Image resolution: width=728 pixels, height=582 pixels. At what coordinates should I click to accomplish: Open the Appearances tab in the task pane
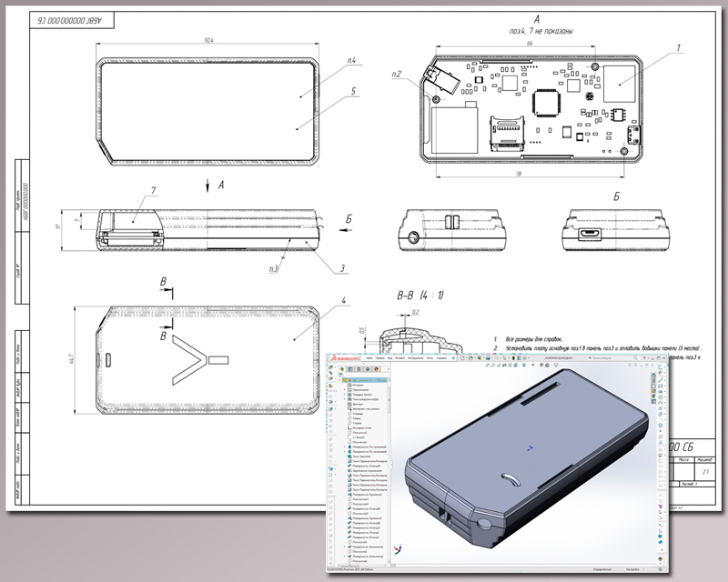(x=653, y=396)
